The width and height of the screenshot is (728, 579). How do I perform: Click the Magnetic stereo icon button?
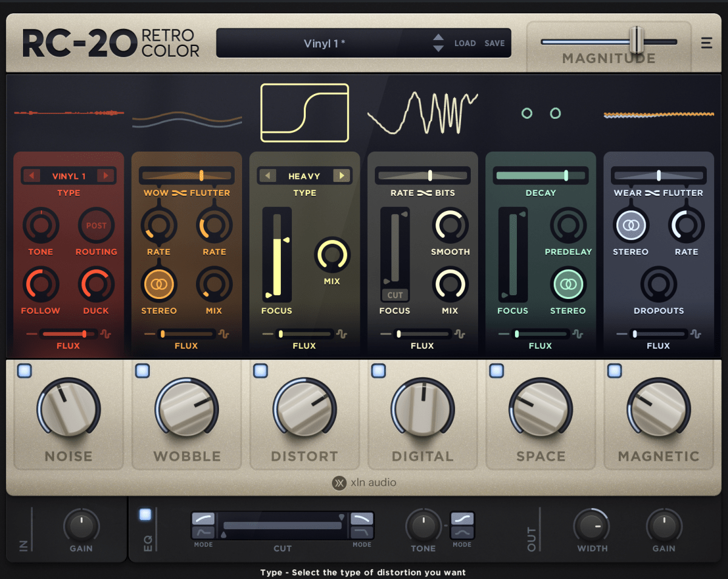click(630, 225)
